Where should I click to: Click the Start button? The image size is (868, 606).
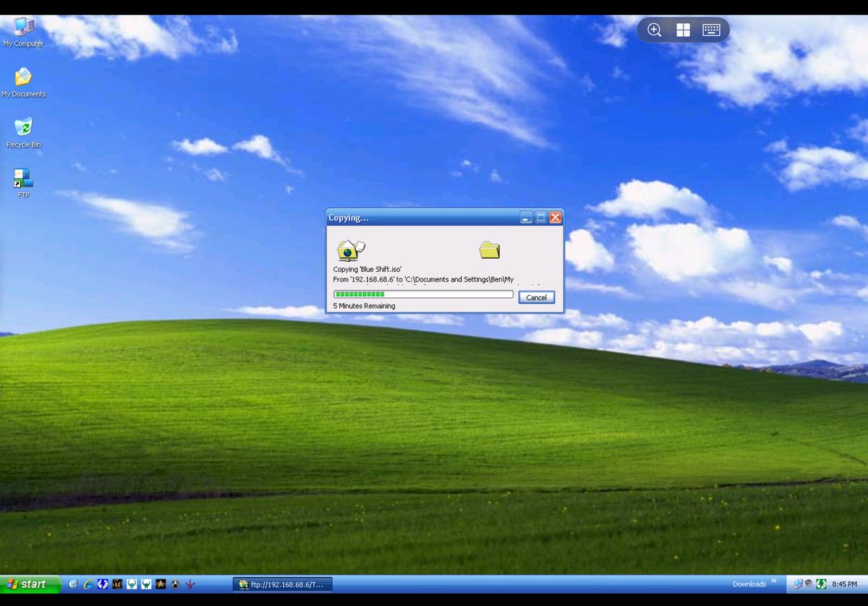tap(30, 584)
